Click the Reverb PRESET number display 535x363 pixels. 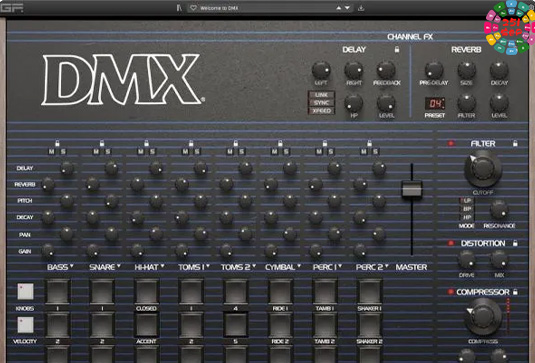[434, 103]
